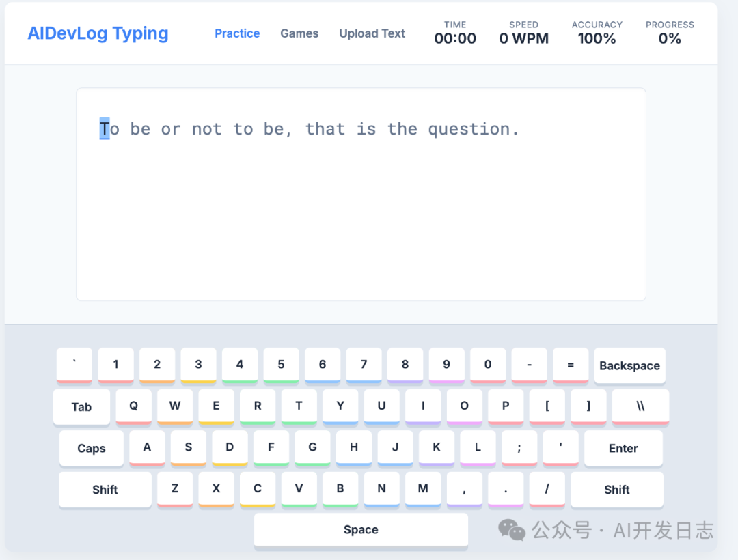The height and width of the screenshot is (560, 738).
Task: Click the K key
Action: [437, 448]
